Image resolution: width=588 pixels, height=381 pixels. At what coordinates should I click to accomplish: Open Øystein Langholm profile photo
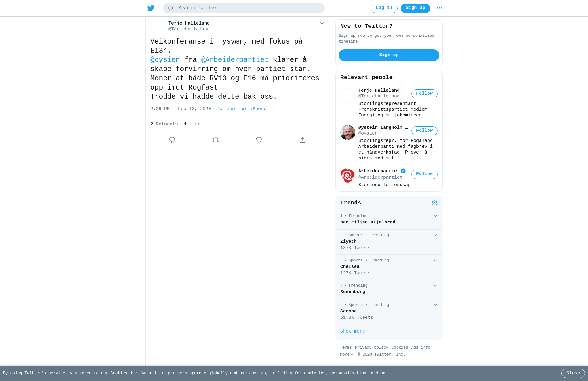click(x=348, y=132)
